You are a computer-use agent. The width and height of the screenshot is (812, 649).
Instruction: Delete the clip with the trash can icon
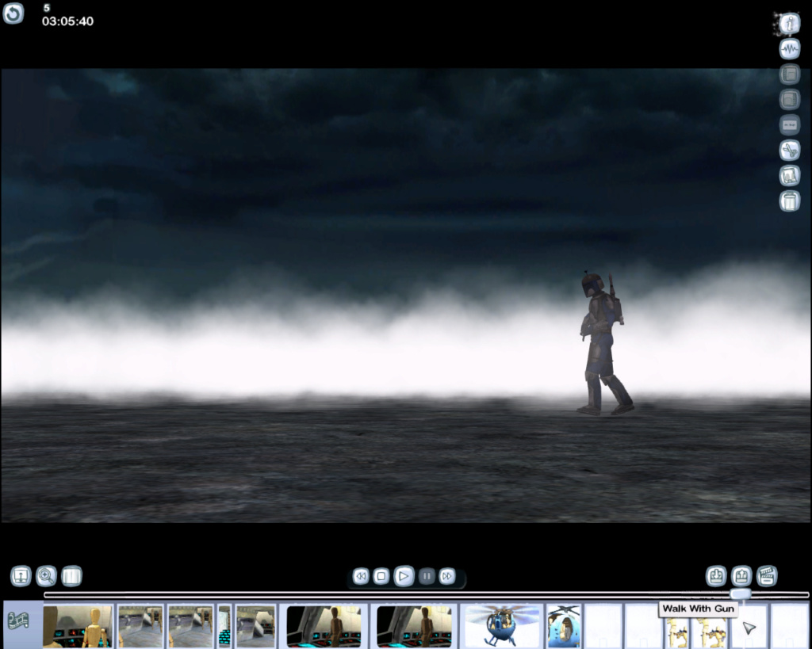click(x=790, y=200)
